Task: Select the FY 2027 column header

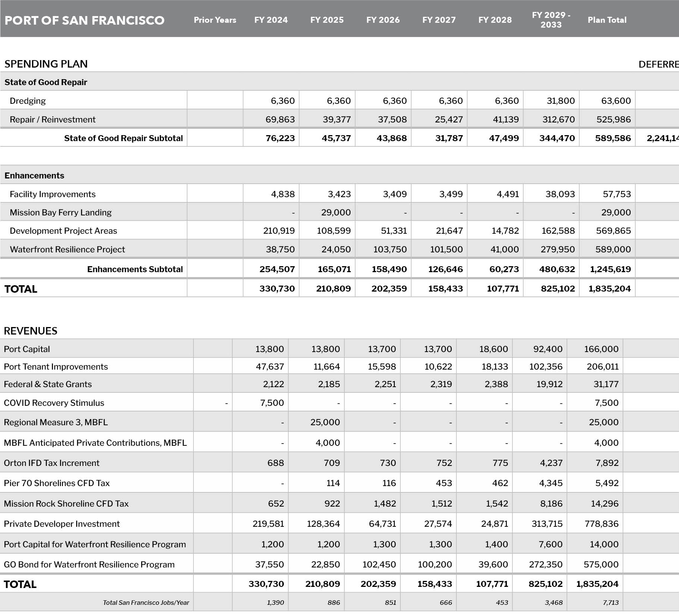Action: pyautogui.click(x=439, y=20)
